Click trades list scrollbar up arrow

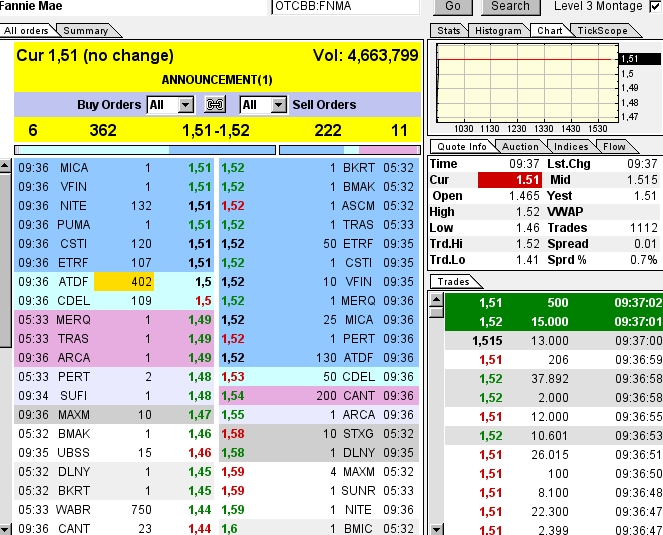(x=436, y=300)
